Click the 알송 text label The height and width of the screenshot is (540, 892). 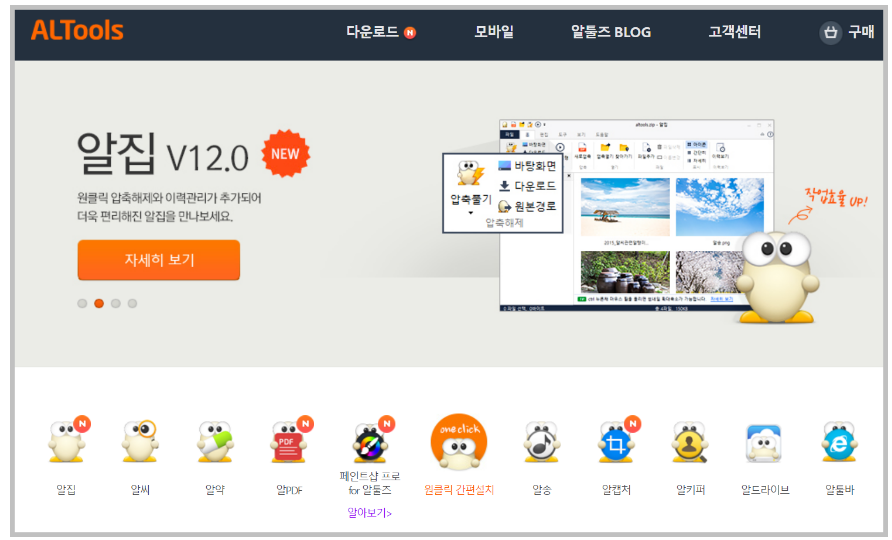[542, 489]
